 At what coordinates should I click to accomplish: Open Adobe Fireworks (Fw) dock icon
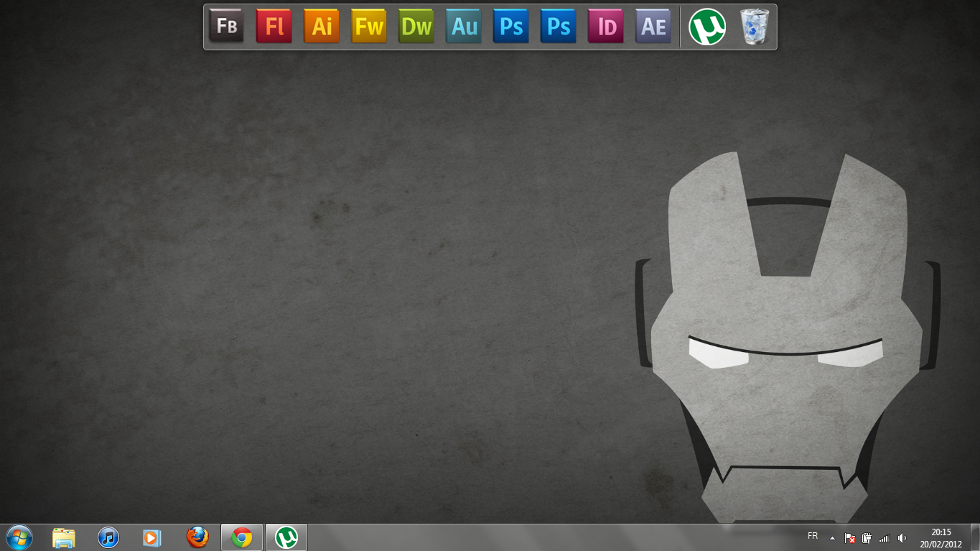point(369,27)
